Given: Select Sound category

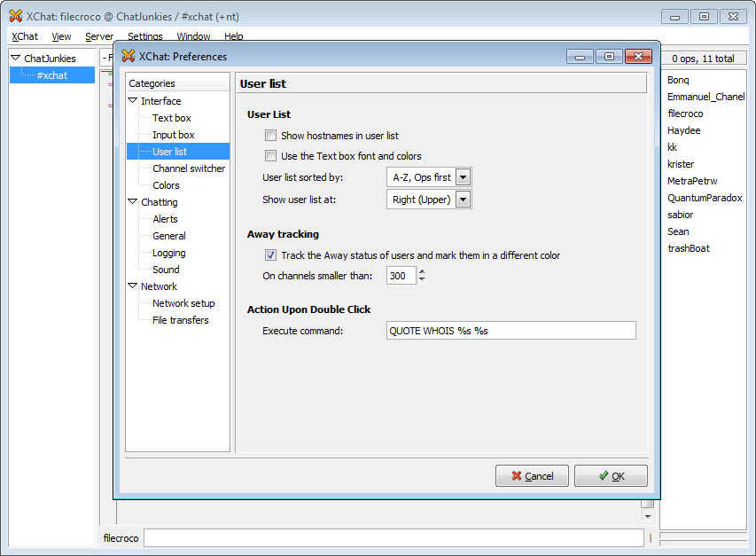Looking at the screenshot, I should pyautogui.click(x=166, y=270).
